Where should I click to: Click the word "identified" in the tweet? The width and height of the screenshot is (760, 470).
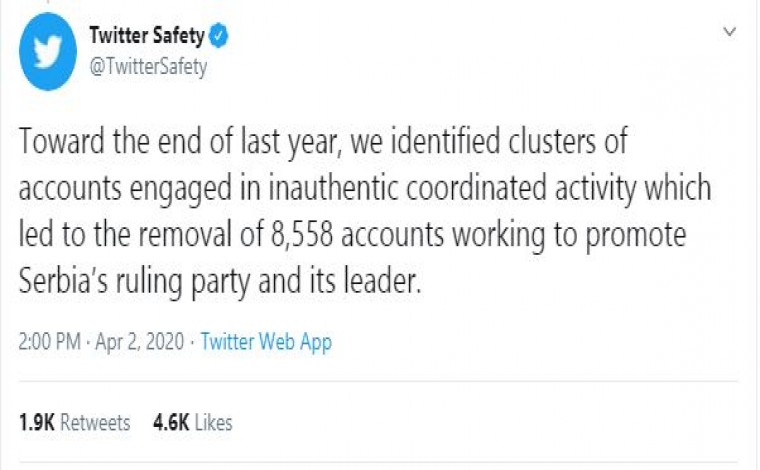coord(444,141)
